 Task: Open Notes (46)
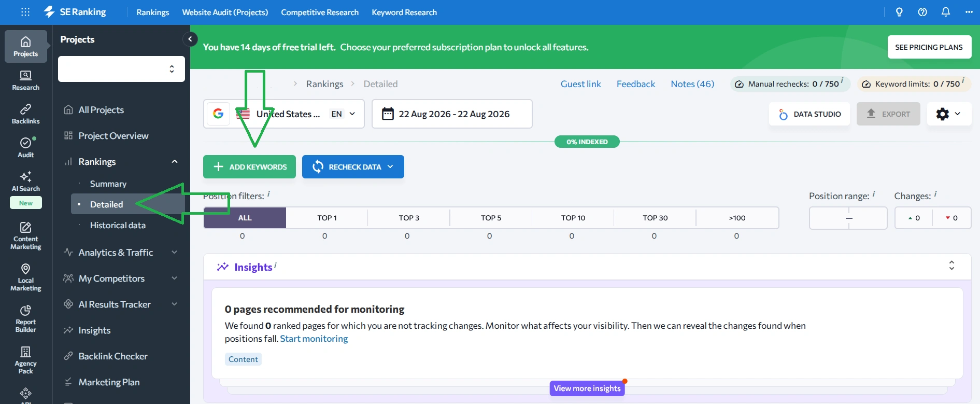[x=692, y=84]
